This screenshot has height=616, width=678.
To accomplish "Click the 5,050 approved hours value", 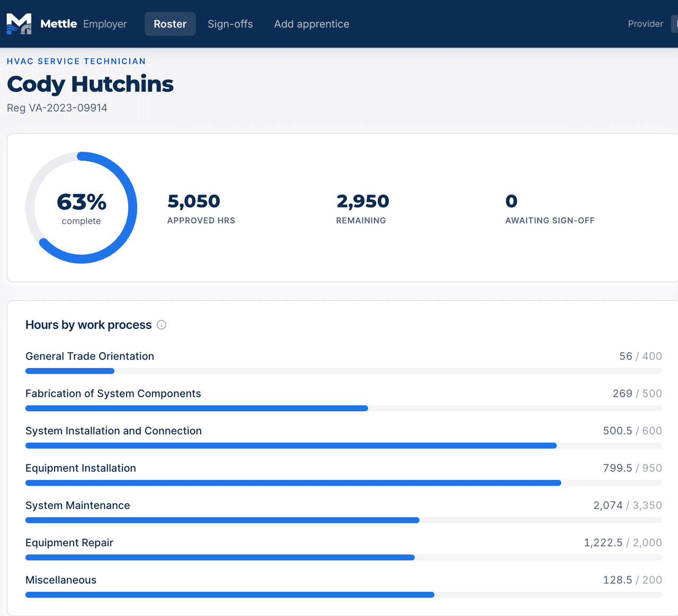I will pos(194,201).
